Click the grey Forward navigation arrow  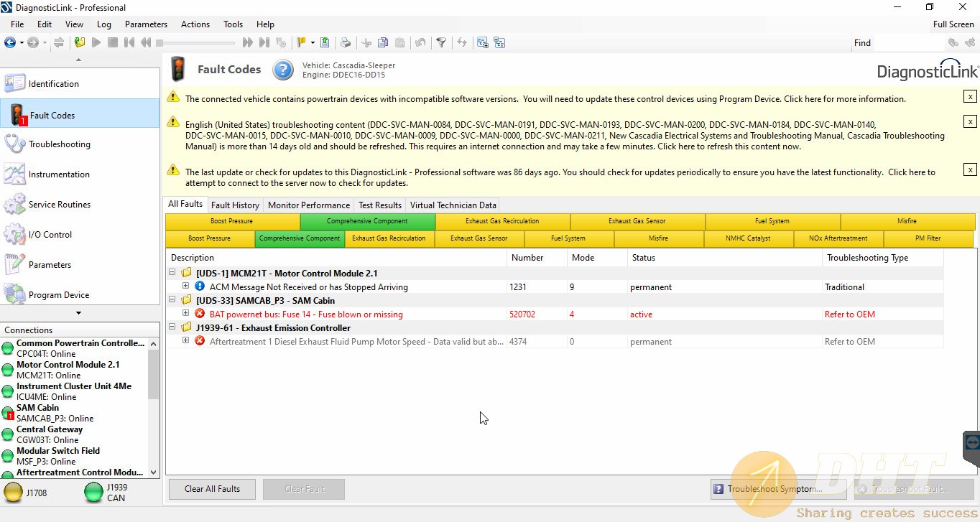(33, 42)
